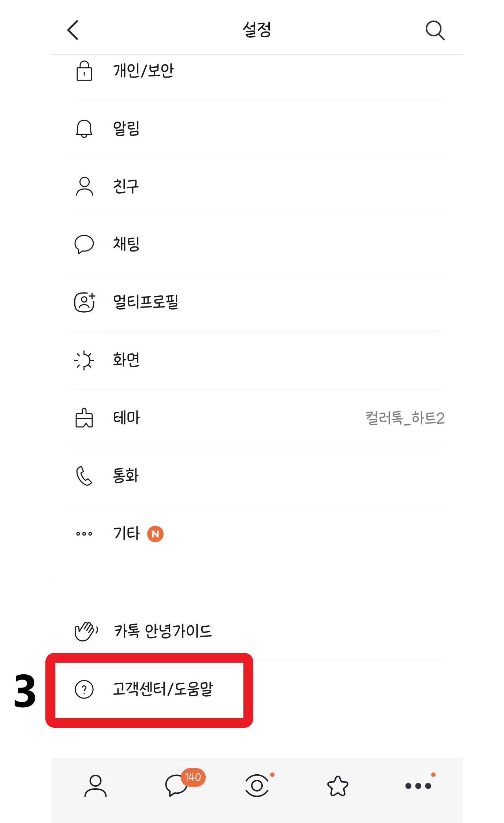Switch to the Friends tab
The width and height of the screenshot is (504, 823).
point(95,786)
